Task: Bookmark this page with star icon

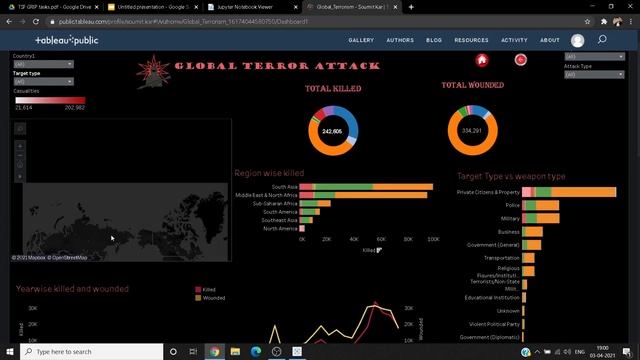Action: point(587,22)
